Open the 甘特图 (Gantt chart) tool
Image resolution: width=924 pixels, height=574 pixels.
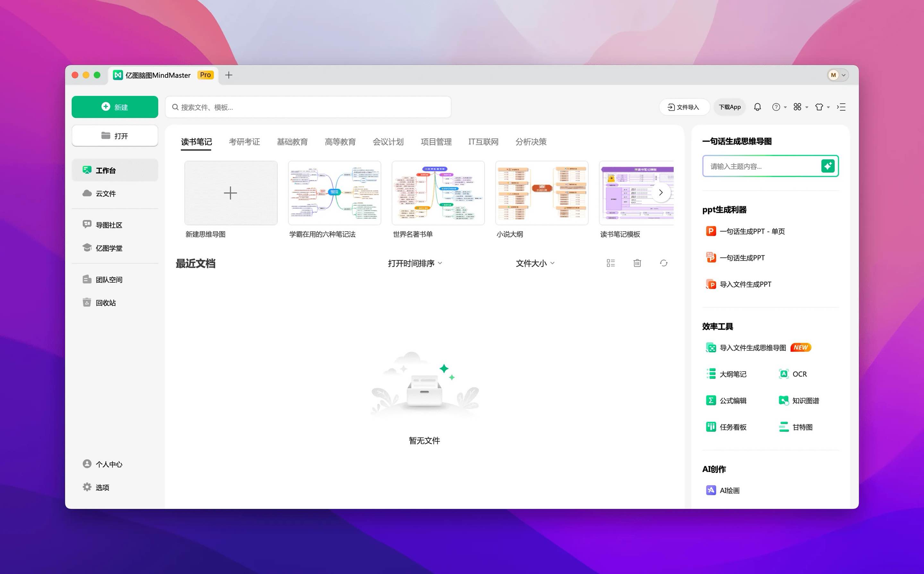click(802, 427)
